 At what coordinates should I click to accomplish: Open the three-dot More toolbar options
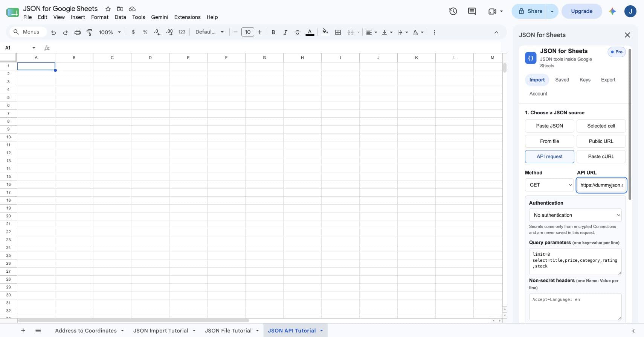click(434, 32)
